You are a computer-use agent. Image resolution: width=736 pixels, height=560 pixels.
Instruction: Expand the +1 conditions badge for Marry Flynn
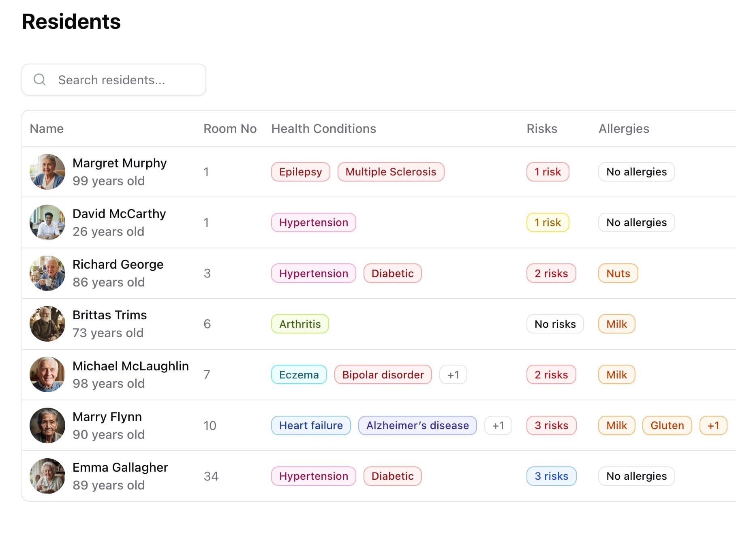pos(498,425)
